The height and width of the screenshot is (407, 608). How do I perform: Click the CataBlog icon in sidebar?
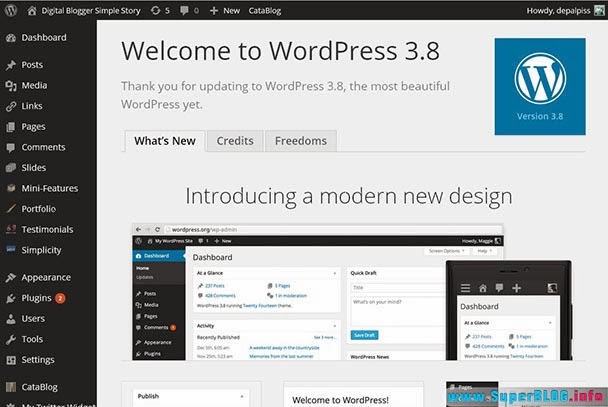tap(11, 387)
